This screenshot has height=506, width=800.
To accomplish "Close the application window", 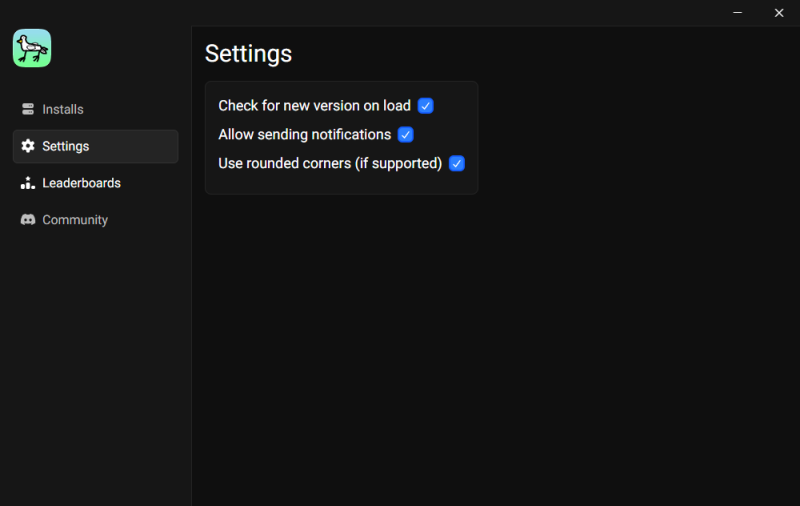I will [x=779, y=13].
